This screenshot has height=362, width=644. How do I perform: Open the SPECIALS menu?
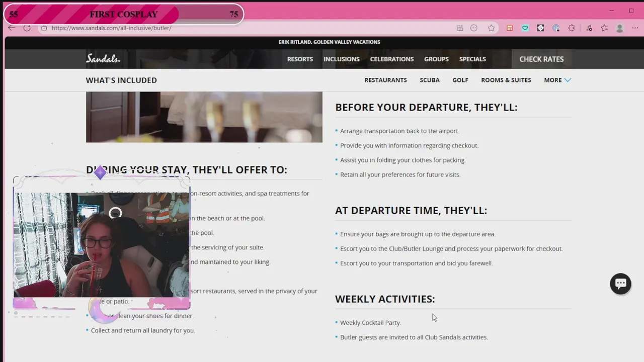coord(472,59)
